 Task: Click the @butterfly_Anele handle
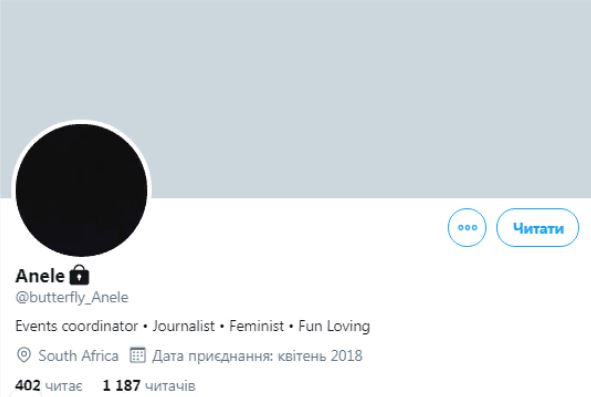click(x=72, y=297)
